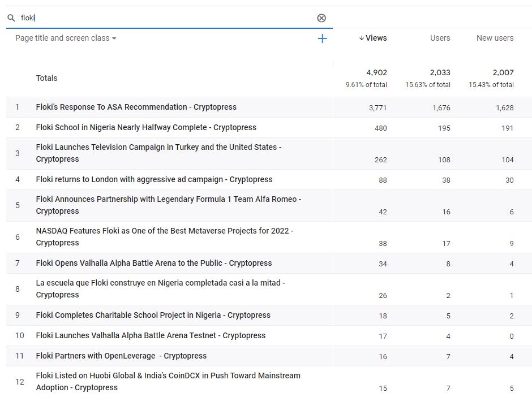Image resolution: width=532 pixels, height=397 pixels.
Task: Click views value 16 in OpenLeverage row
Action: coord(383,357)
